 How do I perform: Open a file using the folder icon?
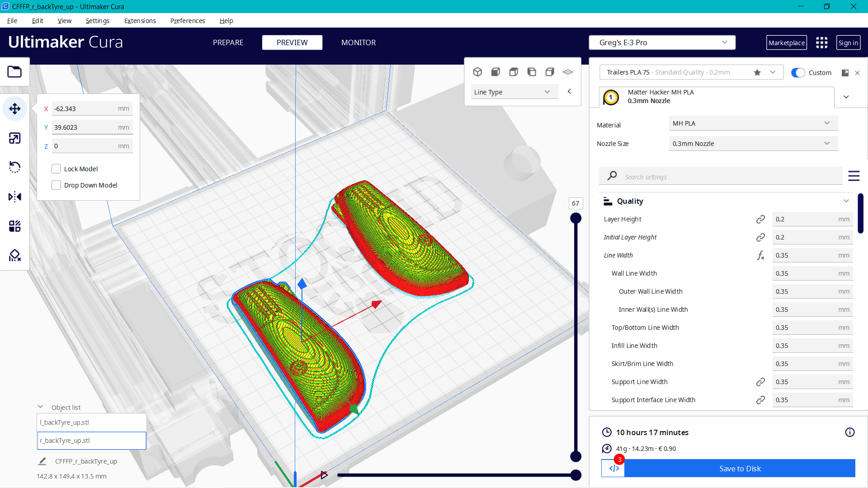[15, 71]
